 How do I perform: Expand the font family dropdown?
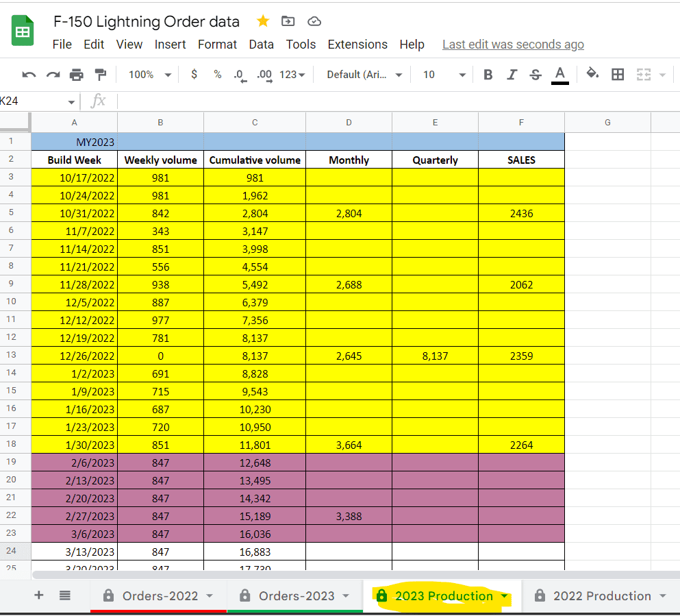pyautogui.click(x=364, y=75)
